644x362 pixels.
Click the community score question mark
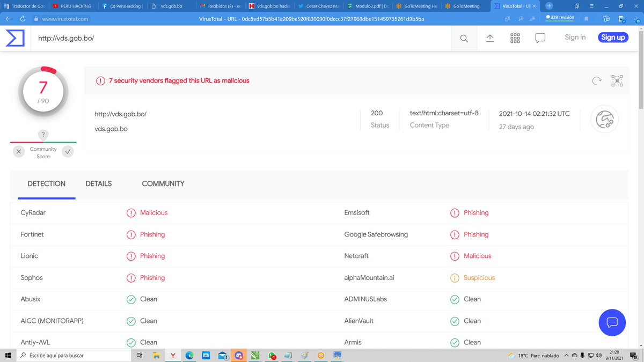click(x=43, y=135)
